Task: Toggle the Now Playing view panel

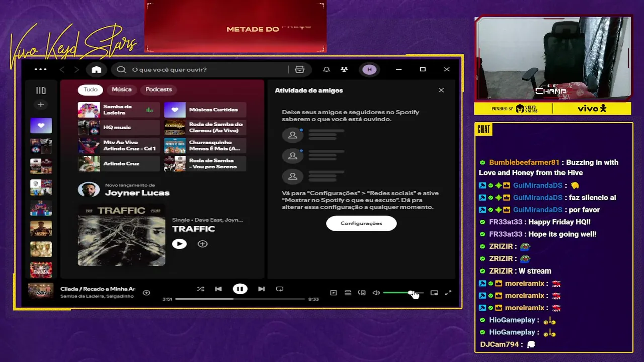Action: 333,293
